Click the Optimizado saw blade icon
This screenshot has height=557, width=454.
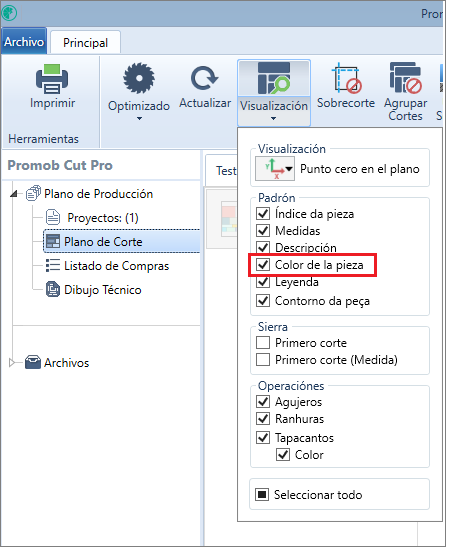pyautogui.click(x=139, y=78)
